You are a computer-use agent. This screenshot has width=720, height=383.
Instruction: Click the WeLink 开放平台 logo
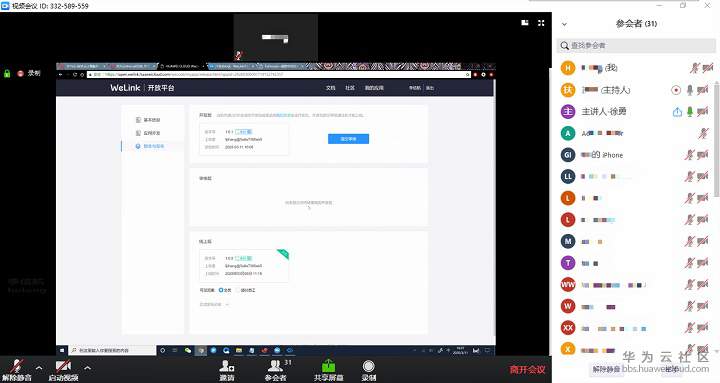142,88
